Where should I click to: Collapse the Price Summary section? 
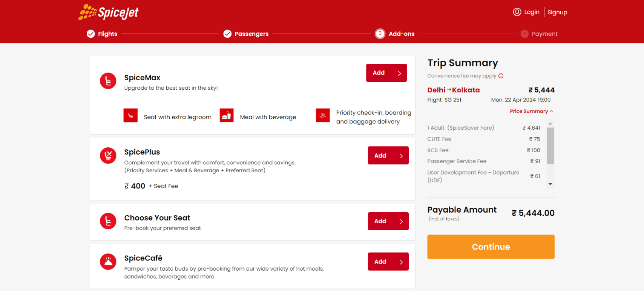531,111
